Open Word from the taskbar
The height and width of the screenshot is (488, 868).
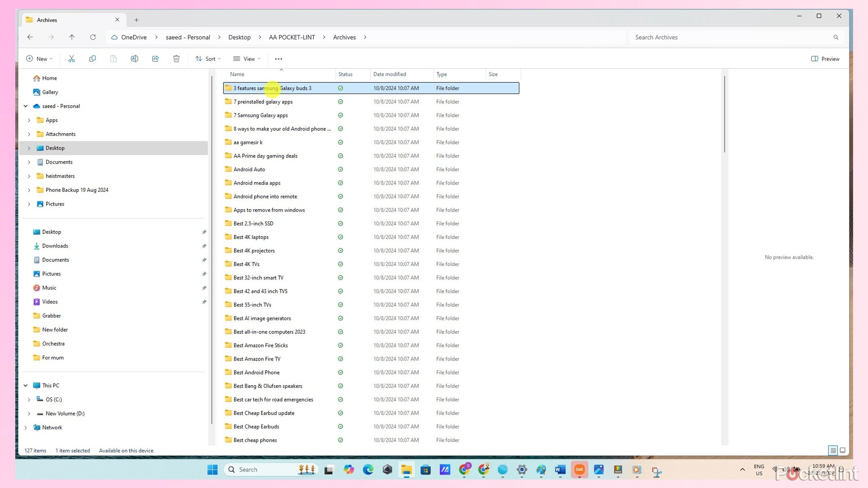click(560, 469)
